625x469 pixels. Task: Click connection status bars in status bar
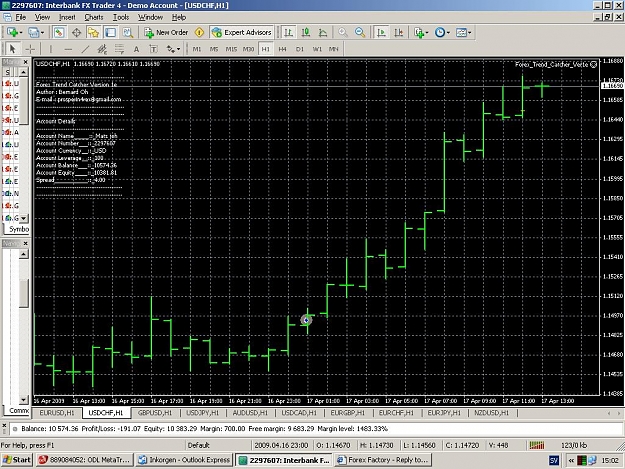537,445
